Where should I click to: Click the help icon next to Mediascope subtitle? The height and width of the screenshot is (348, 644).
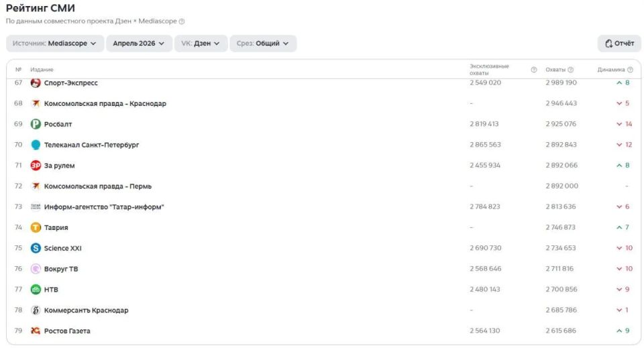pyautogui.click(x=182, y=21)
